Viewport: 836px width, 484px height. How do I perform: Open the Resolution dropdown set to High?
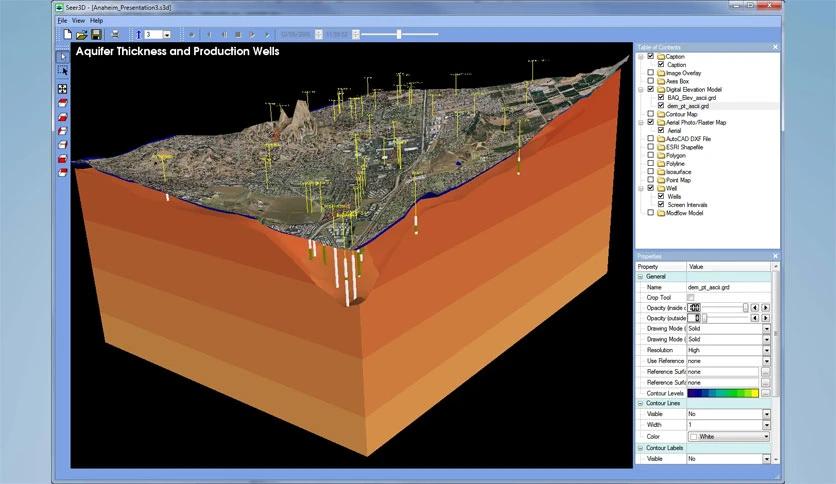pos(766,350)
